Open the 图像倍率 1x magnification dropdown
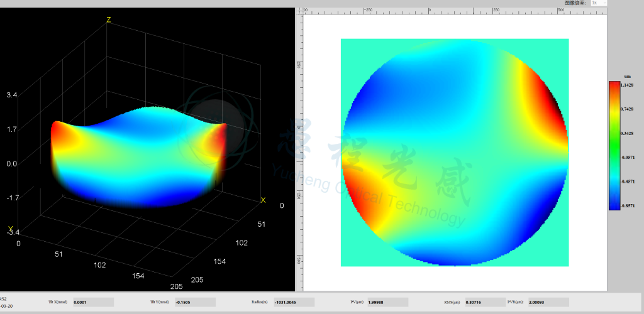 (599, 3)
